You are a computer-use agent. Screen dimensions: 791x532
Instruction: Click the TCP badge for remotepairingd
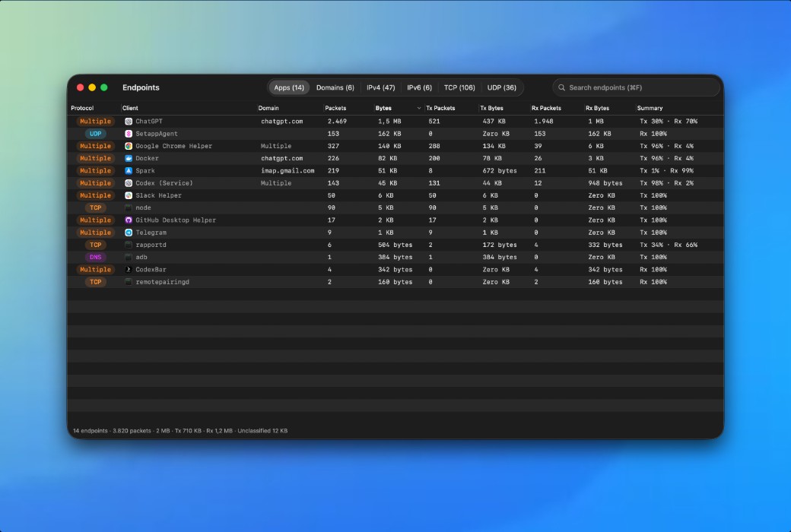[95, 282]
